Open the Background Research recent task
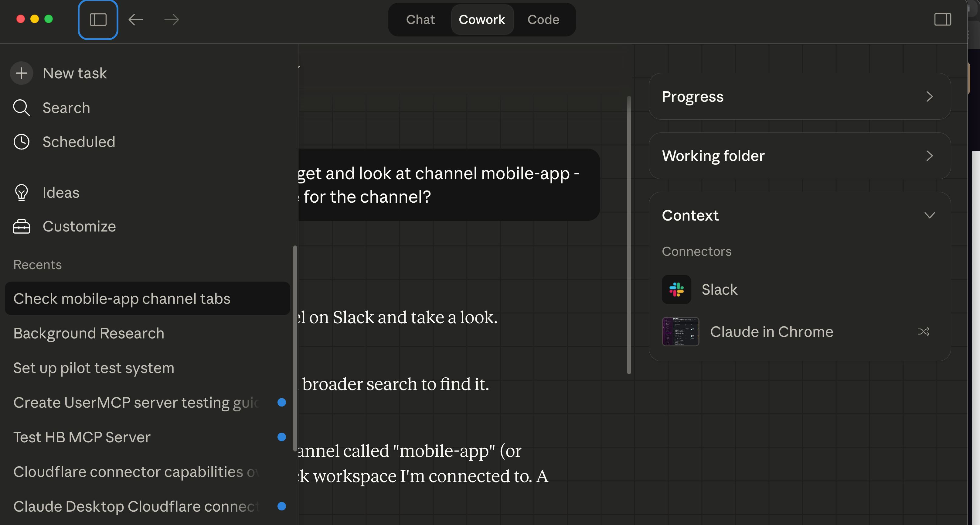Viewport: 980px width, 525px height. click(89, 333)
